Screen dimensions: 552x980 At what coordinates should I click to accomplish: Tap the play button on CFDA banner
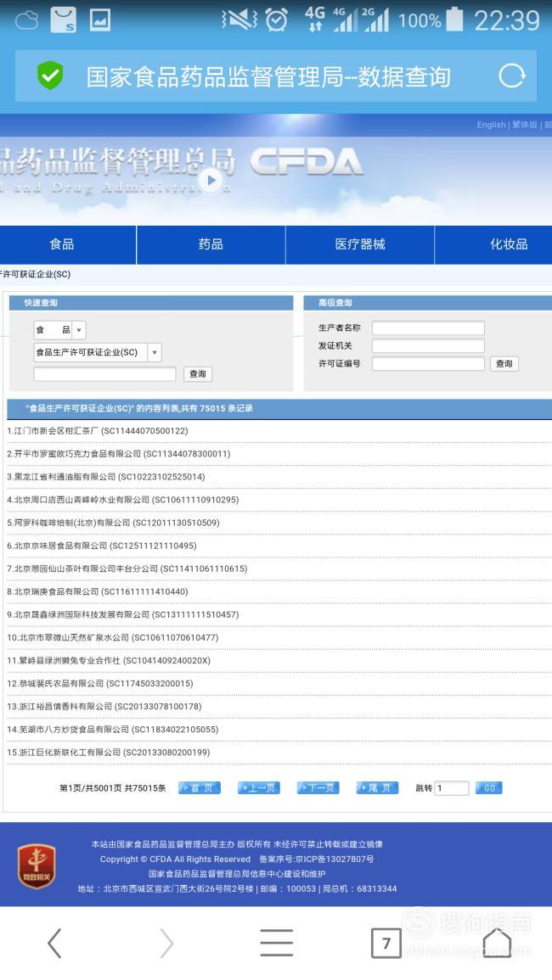click(211, 181)
